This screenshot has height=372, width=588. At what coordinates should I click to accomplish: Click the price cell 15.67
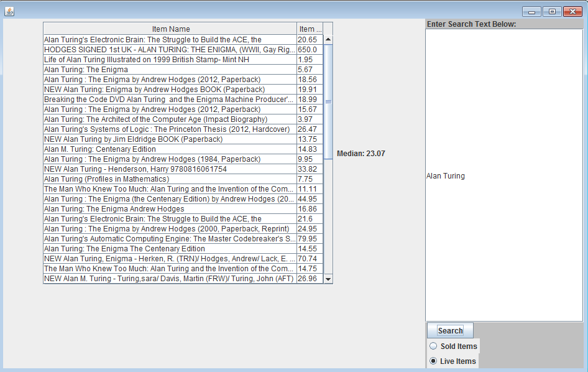(x=310, y=109)
